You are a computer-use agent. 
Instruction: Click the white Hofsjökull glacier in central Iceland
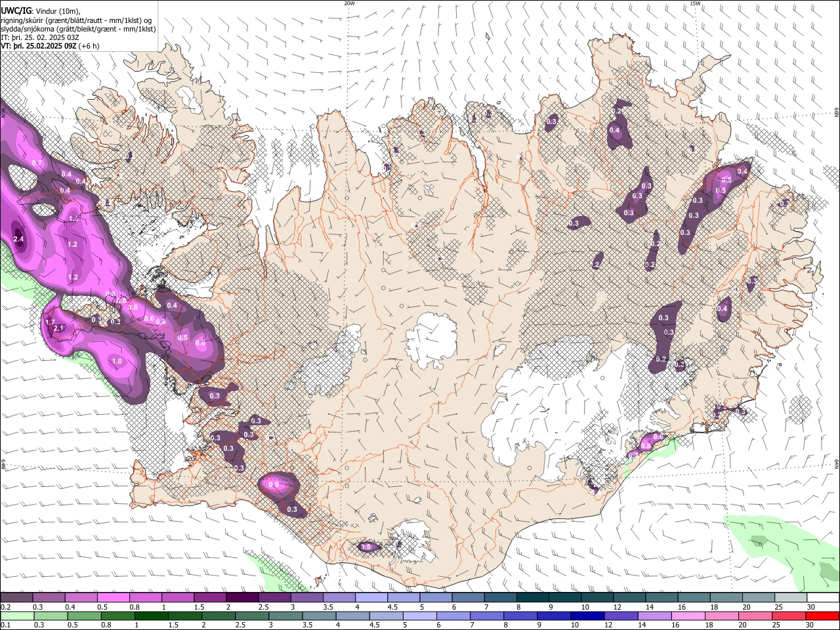click(431, 341)
